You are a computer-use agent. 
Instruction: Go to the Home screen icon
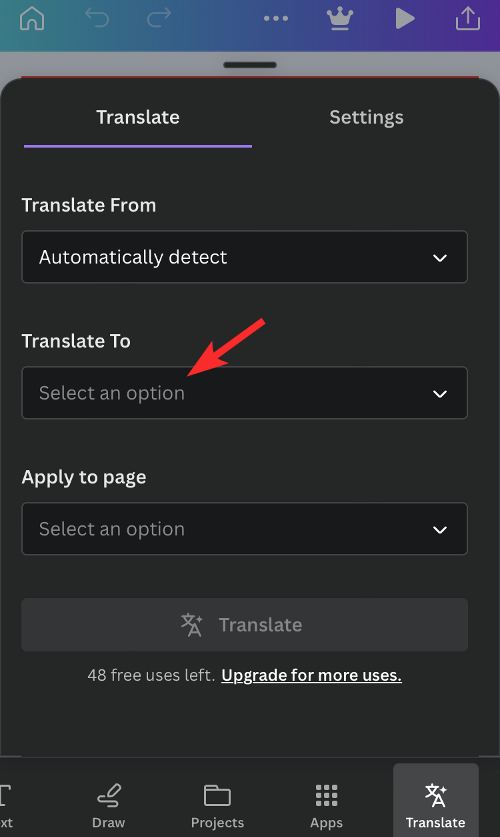pyautogui.click(x=32, y=19)
